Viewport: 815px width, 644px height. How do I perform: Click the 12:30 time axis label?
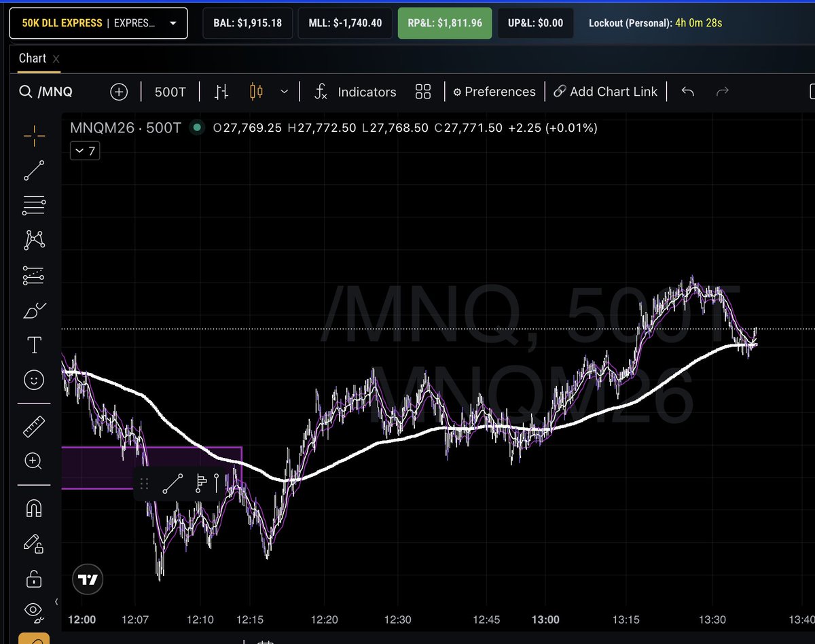click(397, 620)
